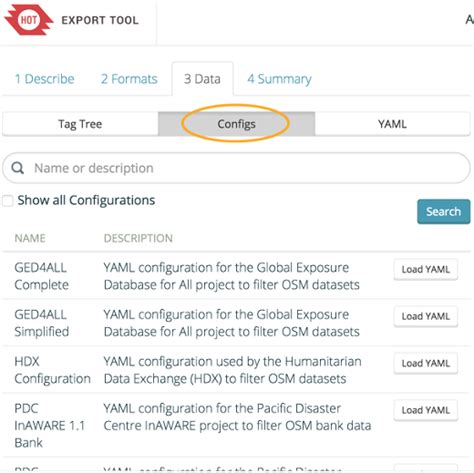Select the 3 Data tab
This screenshot has height=473, width=474.
point(202,79)
